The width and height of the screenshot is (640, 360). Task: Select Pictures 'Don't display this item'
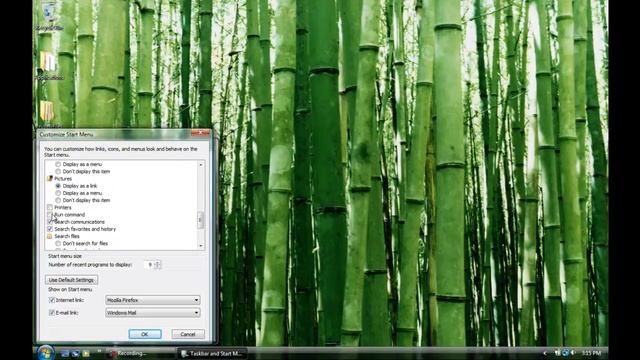click(58, 200)
